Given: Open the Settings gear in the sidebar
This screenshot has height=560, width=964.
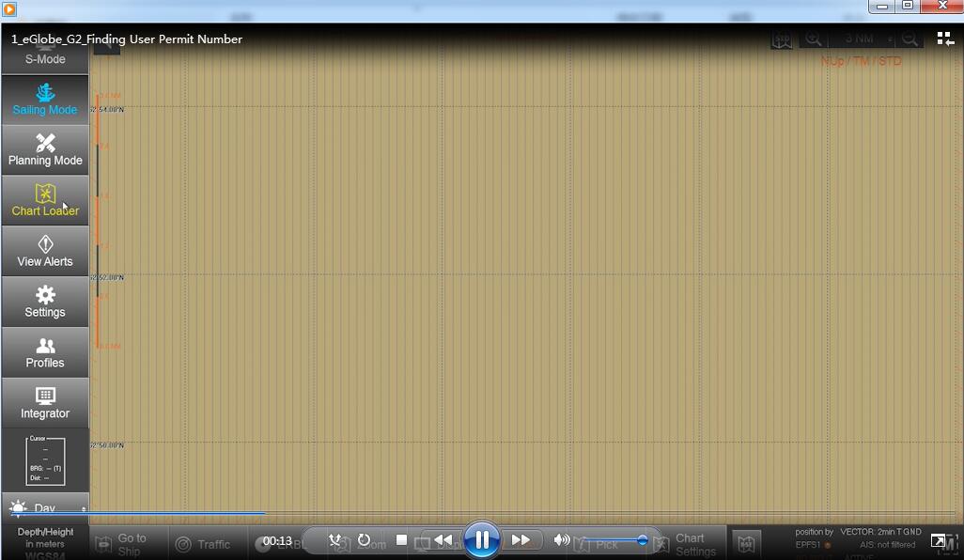Looking at the screenshot, I should [x=45, y=302].
